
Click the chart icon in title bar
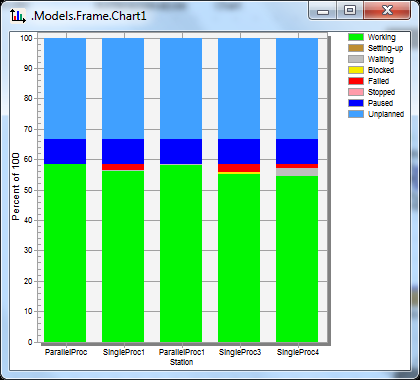point(18,16)
